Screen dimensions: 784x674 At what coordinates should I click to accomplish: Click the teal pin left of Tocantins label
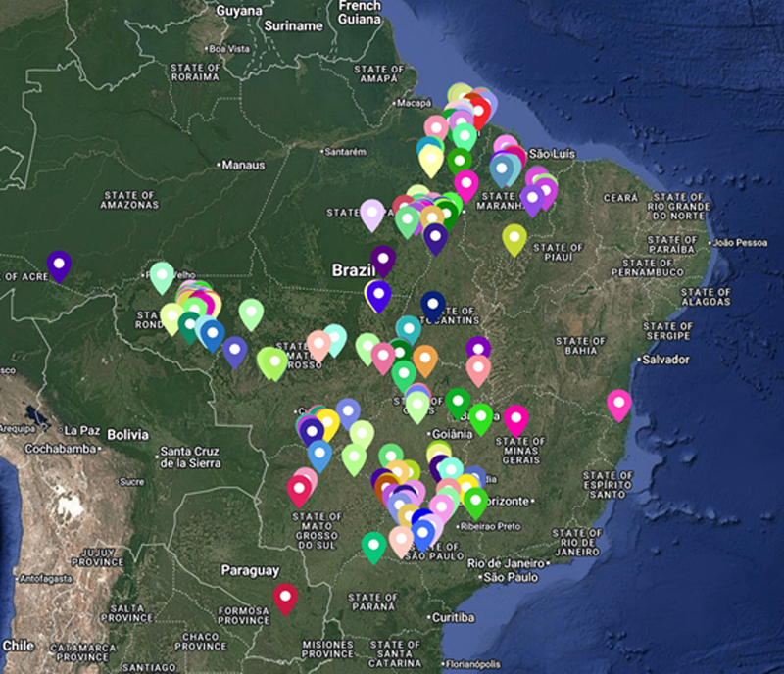408,328
